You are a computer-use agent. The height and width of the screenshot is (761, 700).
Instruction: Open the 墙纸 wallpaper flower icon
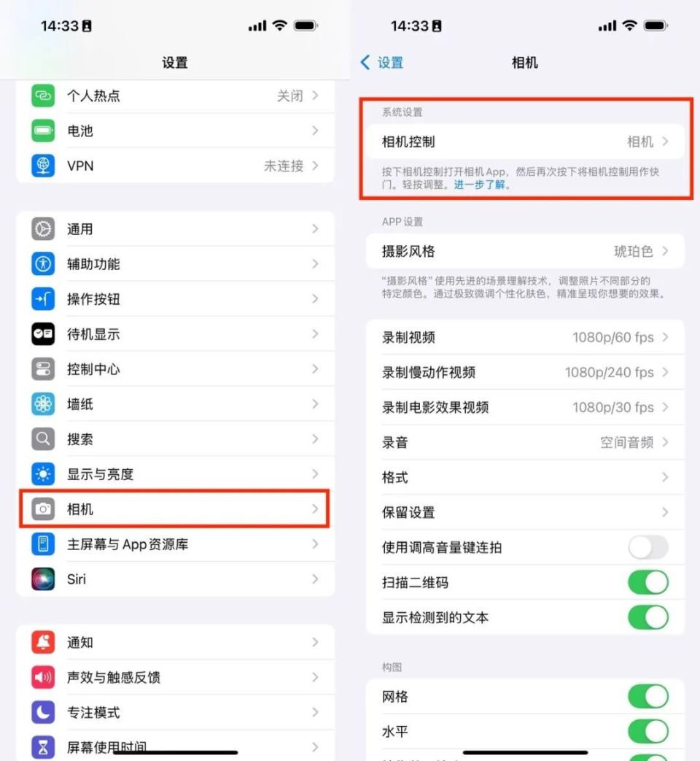[x=43, y=403]
